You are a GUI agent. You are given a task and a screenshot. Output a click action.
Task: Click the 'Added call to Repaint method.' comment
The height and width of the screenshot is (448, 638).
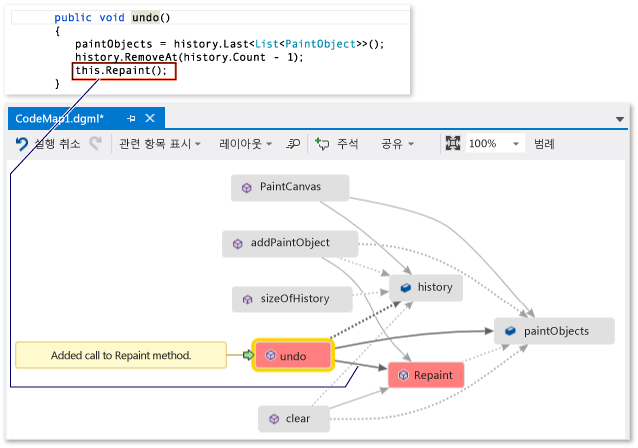(x=121, y=355)
